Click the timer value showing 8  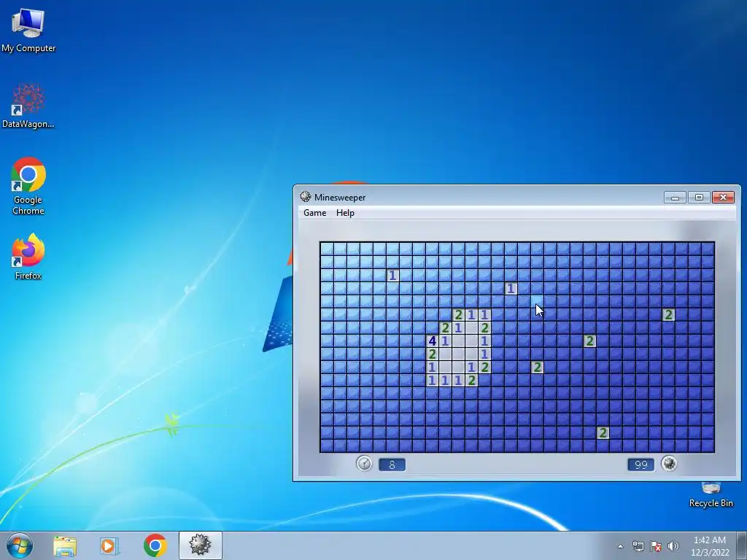392,464
